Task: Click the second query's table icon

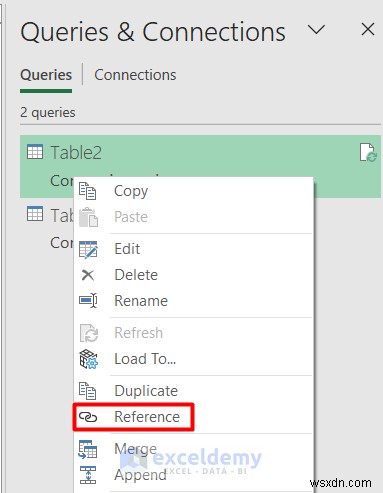Action: (35, 214)
